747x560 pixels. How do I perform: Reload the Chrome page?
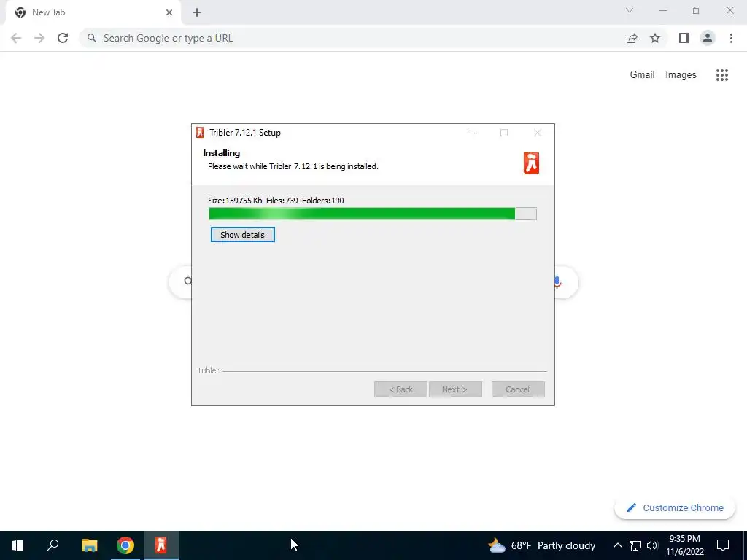63,38
